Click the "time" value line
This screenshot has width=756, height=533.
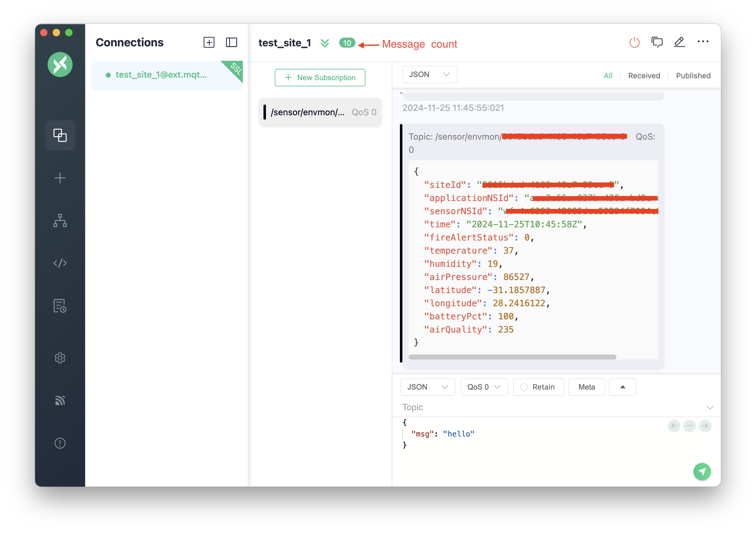coord(505,224)
